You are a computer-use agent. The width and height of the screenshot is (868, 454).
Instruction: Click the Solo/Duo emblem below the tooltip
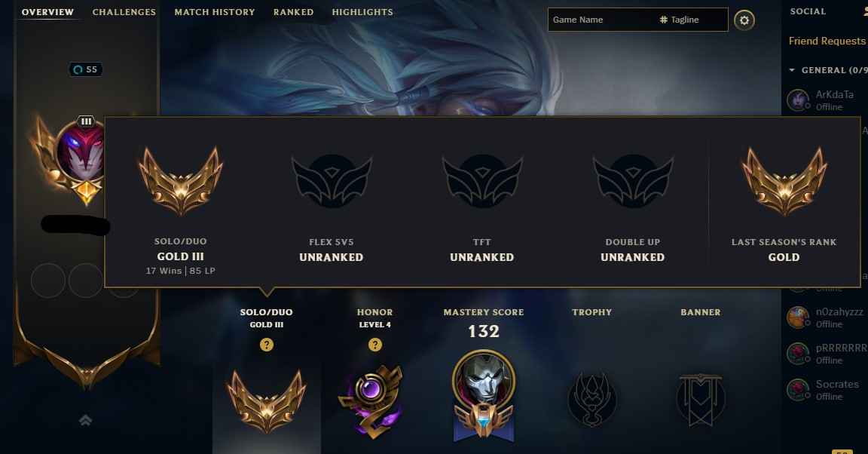click(267, 400)
